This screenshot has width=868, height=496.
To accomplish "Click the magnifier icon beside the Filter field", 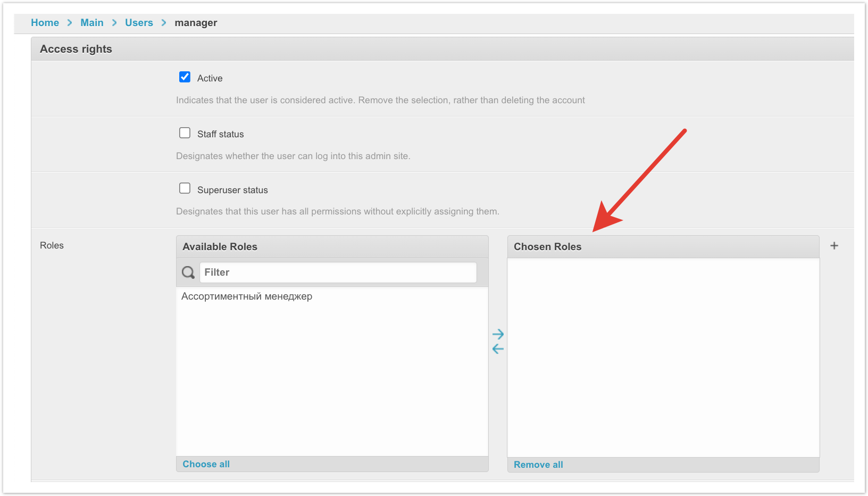I will click(188, 272).
